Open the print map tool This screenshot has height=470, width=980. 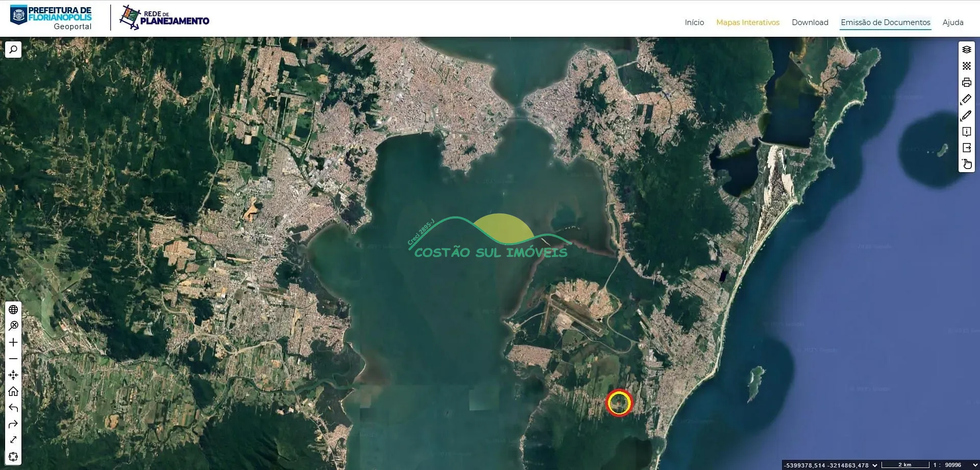(x=967, y=82)
